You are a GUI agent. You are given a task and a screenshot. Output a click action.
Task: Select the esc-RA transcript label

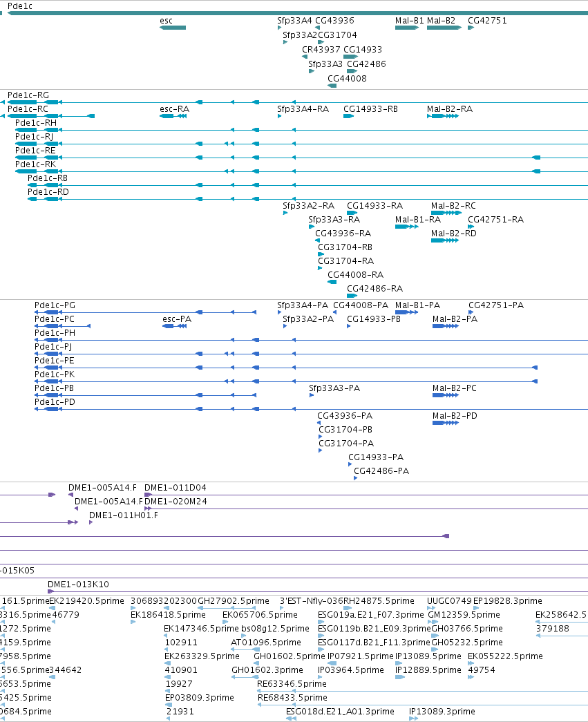[x=175, y=109]
